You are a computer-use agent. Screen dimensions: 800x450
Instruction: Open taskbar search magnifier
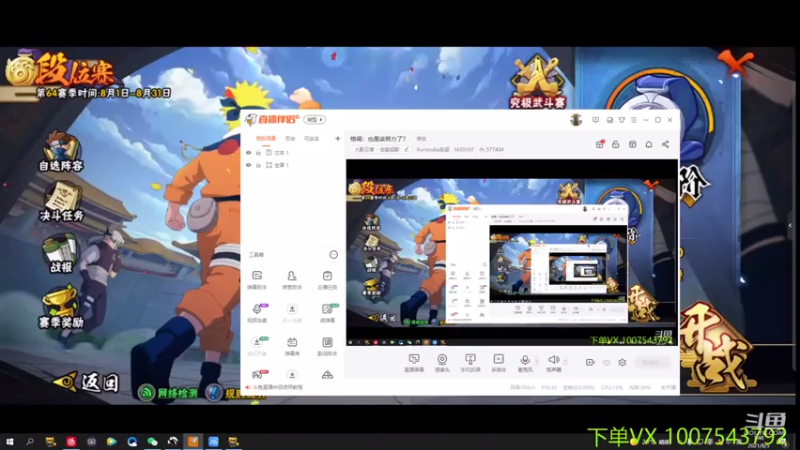pos(30,441)
